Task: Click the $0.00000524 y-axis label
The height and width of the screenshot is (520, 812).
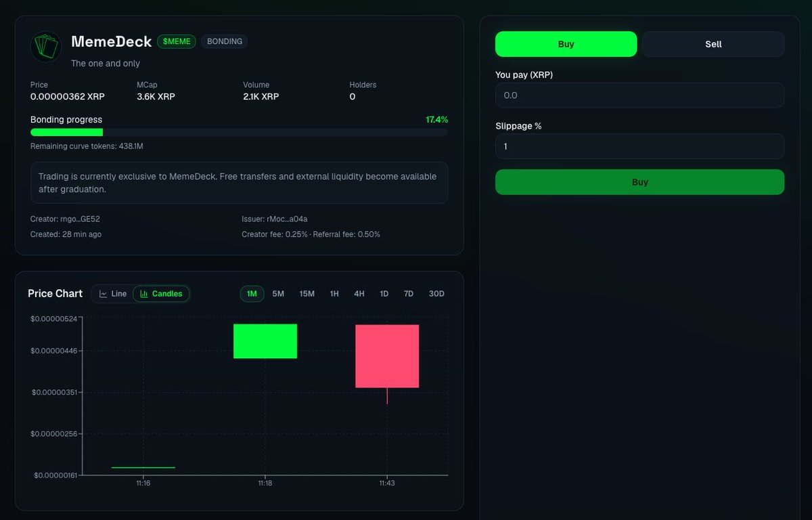Action: pos(54,318)
